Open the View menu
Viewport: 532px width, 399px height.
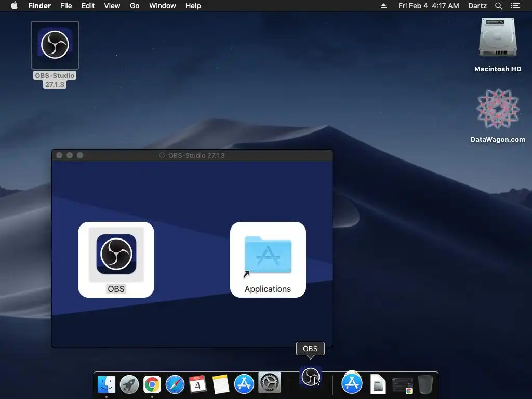(x=112, y=6)
